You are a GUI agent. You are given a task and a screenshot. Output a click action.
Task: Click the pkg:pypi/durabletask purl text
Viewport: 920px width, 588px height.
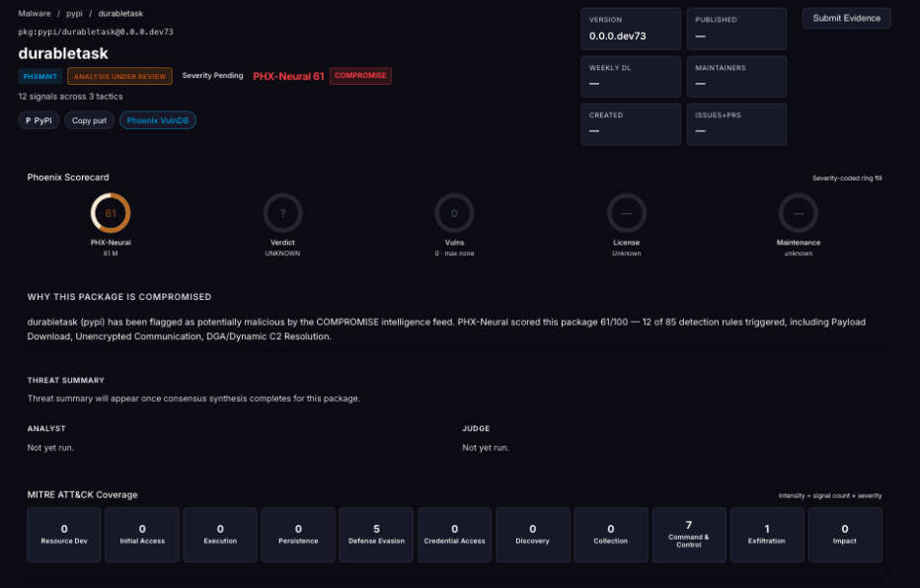(x=96, y=32)
